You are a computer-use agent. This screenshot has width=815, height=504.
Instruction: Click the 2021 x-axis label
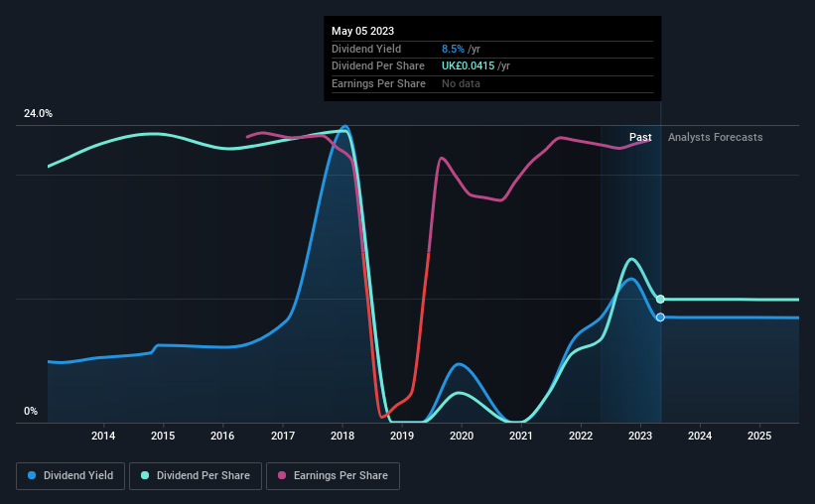521,436
